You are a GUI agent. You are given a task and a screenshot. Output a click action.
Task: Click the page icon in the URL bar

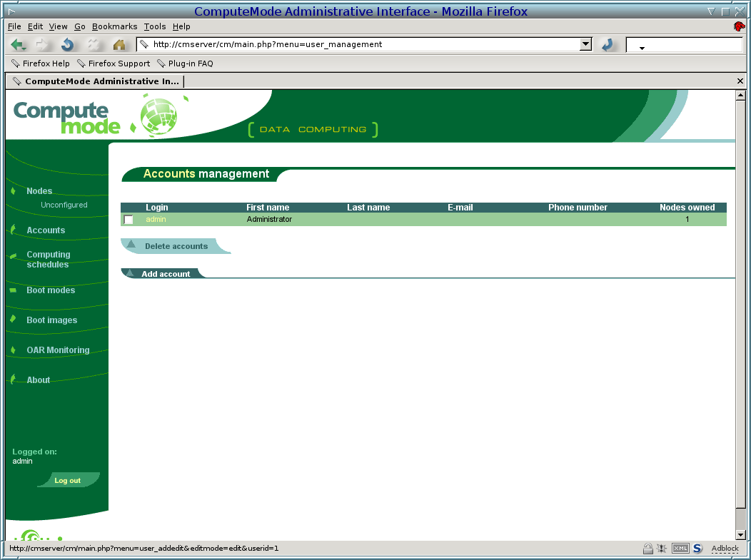click(x=144, y=44)
